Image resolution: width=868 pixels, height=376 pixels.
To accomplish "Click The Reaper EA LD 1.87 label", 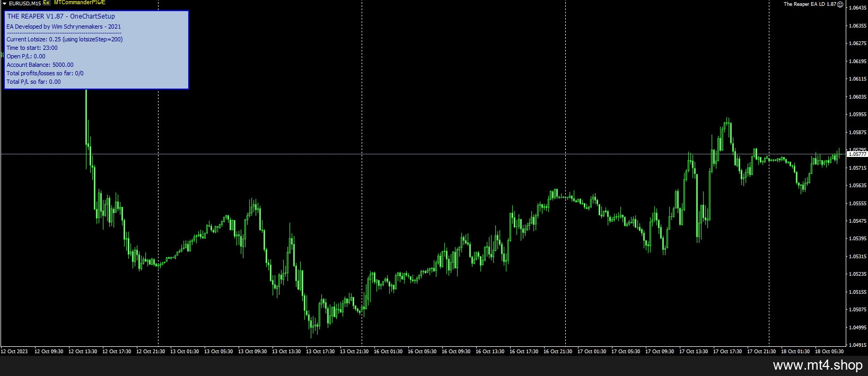I will coord(810,4).
